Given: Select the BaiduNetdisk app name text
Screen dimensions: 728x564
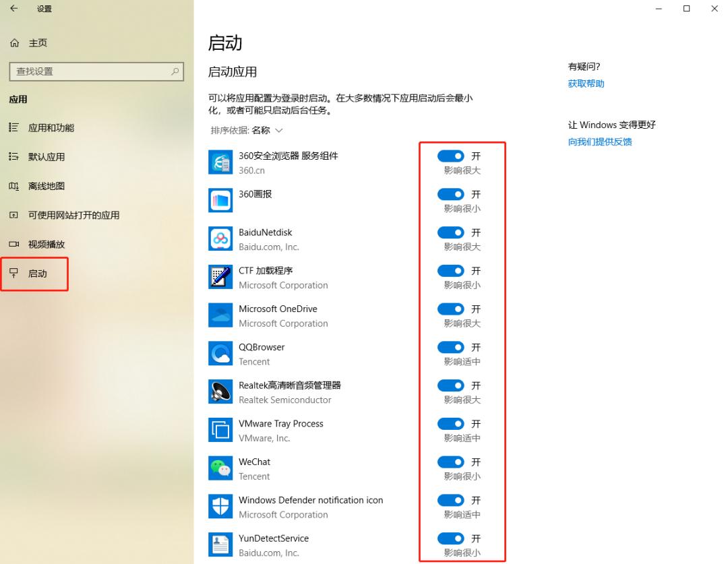Looking at the screenshot, I should click(266, 232).
